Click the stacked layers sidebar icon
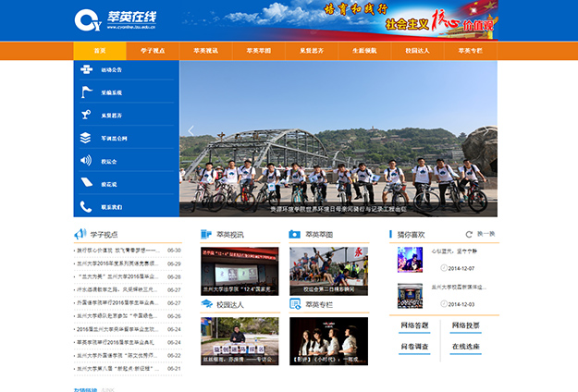 [x=86, y=138]
